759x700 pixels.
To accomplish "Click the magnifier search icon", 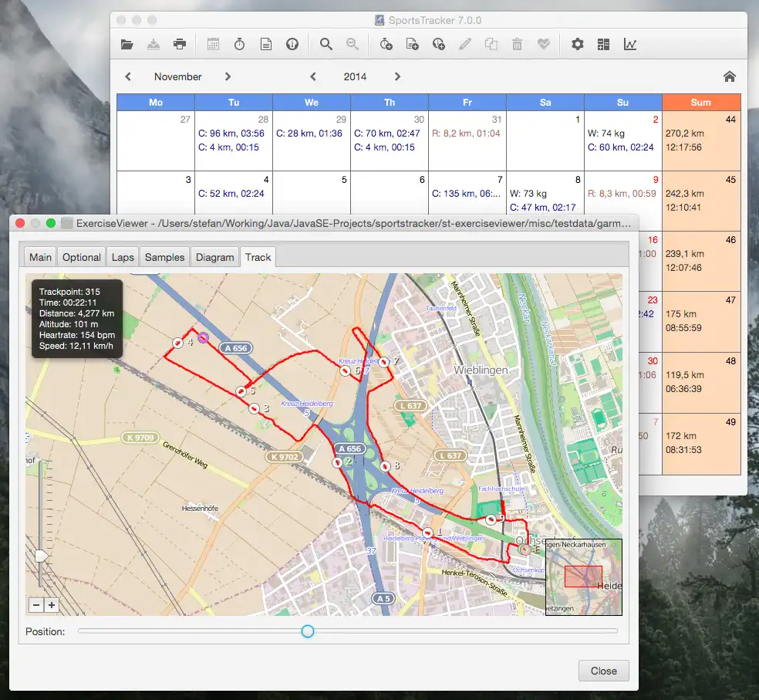I will tap(326, 45).
